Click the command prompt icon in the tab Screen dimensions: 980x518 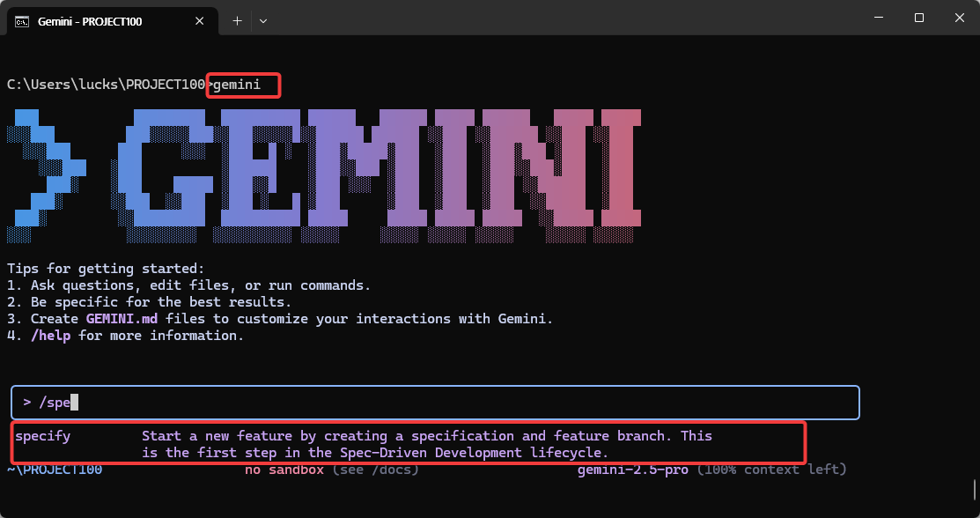click(22, 22)
